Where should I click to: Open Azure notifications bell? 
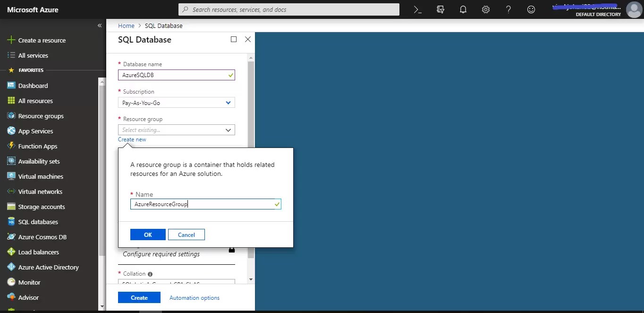463,9
